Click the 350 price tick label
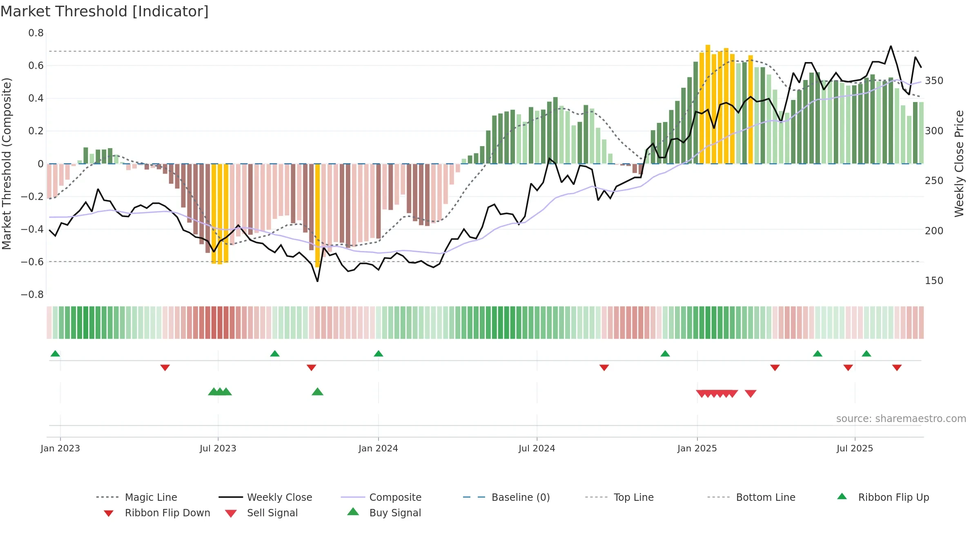This screenshot has width=980, height=551. pyautogui.click(x=934, y=81)
